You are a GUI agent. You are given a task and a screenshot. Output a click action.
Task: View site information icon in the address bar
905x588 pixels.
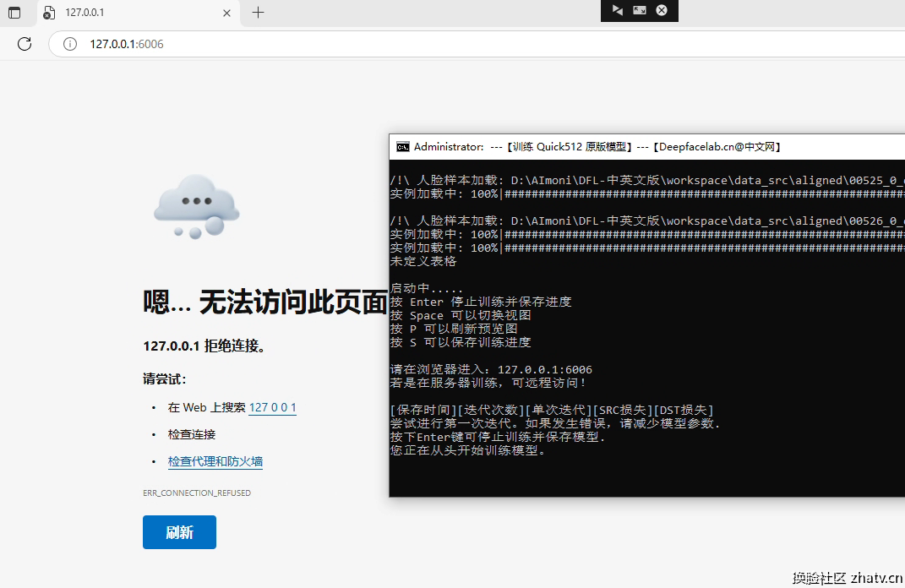pos(71,44)
